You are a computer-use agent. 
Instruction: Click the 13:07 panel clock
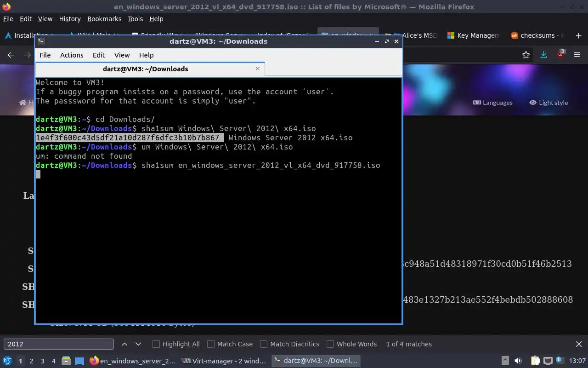tap(577, 361)
